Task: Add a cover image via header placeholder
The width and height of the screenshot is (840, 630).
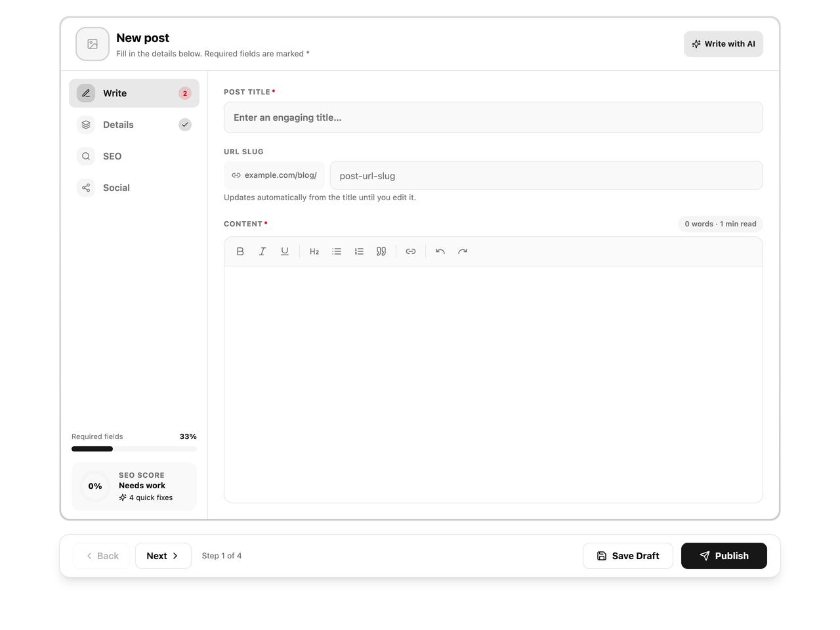Action: (x=93, y=44)
